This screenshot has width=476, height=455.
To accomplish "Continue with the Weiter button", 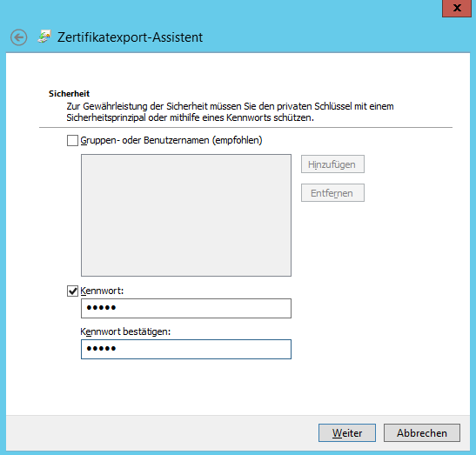I will (347, 433).
